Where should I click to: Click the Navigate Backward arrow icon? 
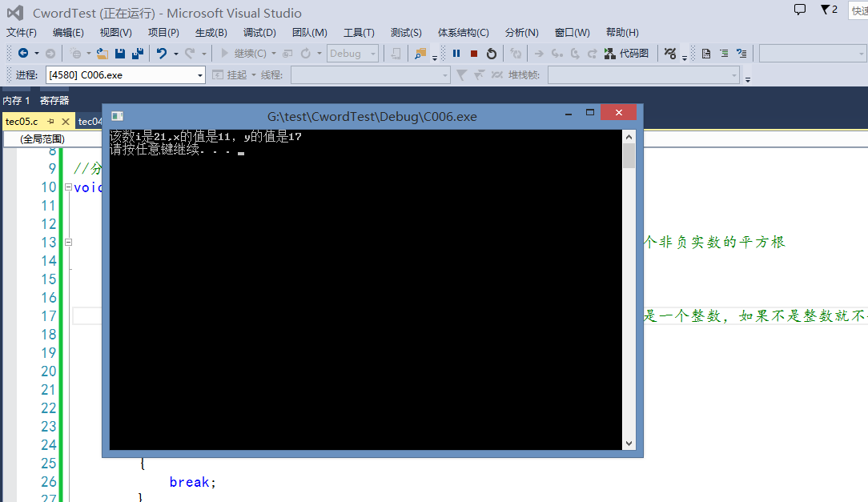tap(23, 53)
